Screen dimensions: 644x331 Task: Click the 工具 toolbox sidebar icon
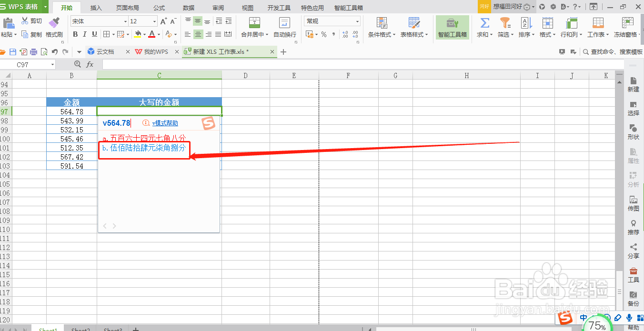pos(634,271)
